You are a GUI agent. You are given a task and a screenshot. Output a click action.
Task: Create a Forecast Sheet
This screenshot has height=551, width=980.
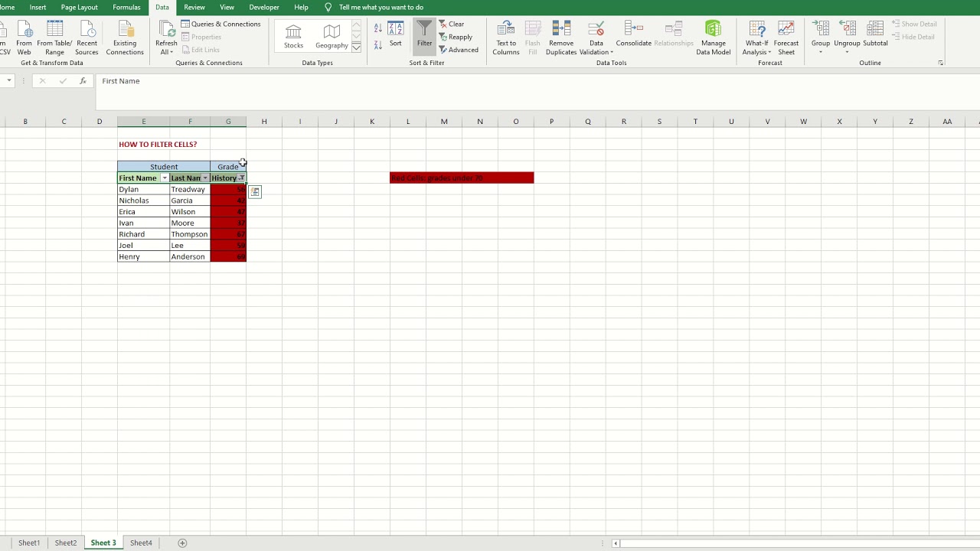786,38
